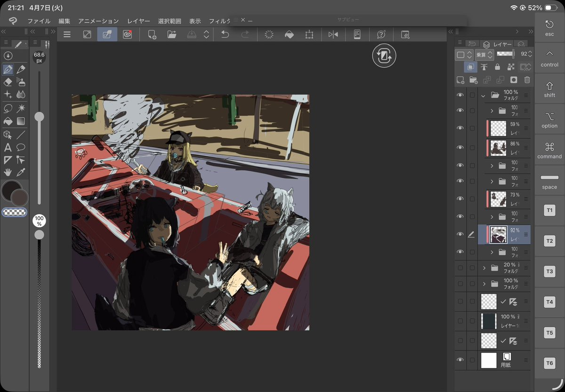The height and width of the screenshot is (392, 565).
Task: Select the Fill bucket tool
Action: pyautogui.click(x=8, y=121)
